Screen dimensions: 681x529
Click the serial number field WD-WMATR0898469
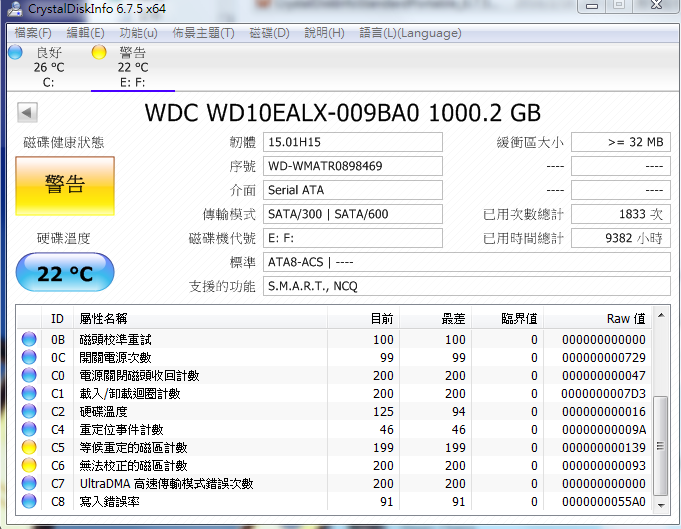[353, 166]
